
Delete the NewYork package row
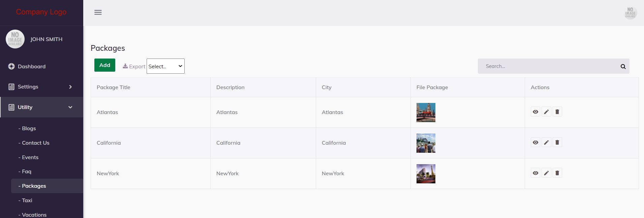click(x=557, y=173)
